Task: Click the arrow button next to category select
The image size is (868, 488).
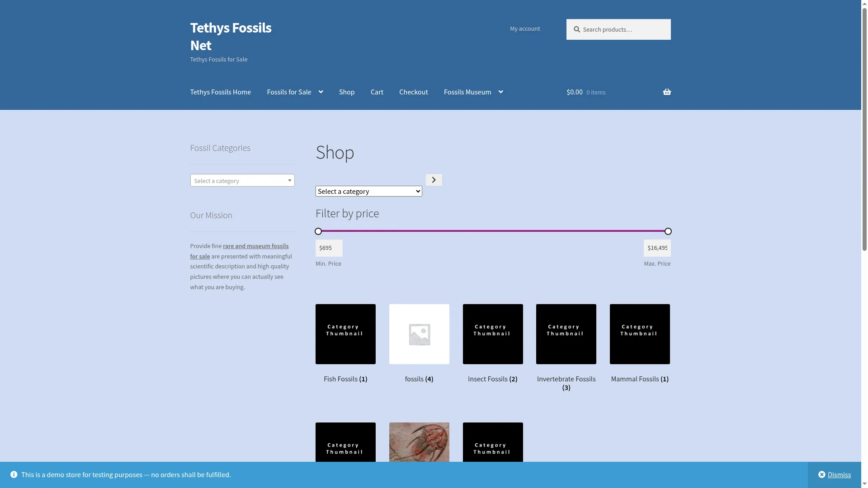Action: click(x=434, y=180)
